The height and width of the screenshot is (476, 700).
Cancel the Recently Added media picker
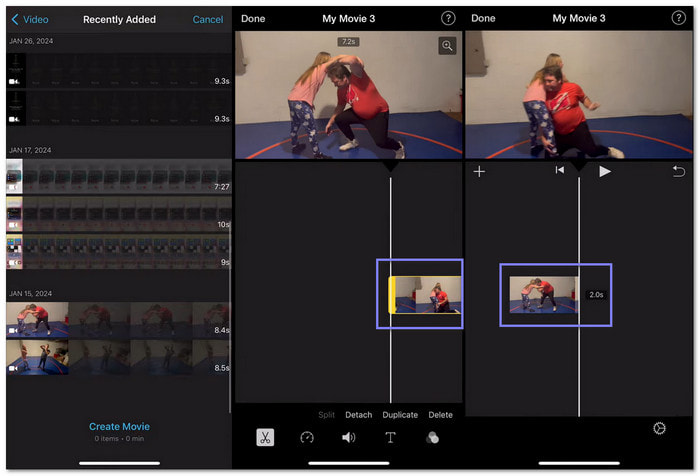[208, 19]
